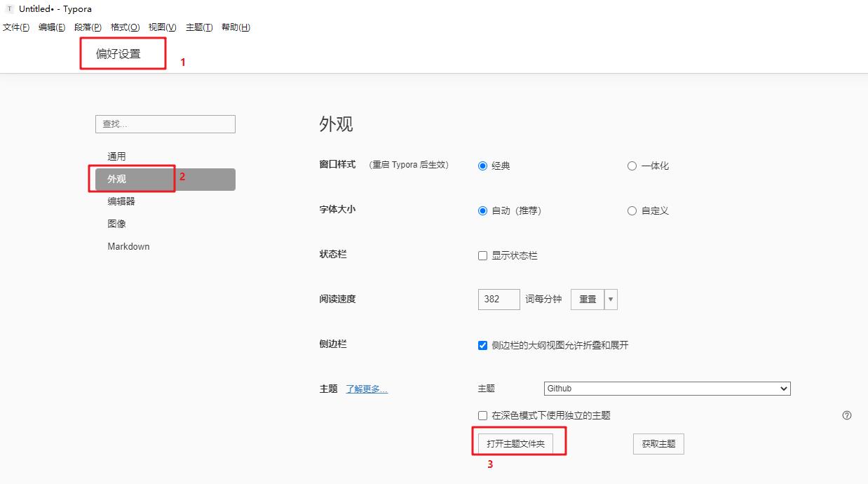Open the 格式(O) menu
Viewport: 868px width, 484px height.
tap(126, 27)
